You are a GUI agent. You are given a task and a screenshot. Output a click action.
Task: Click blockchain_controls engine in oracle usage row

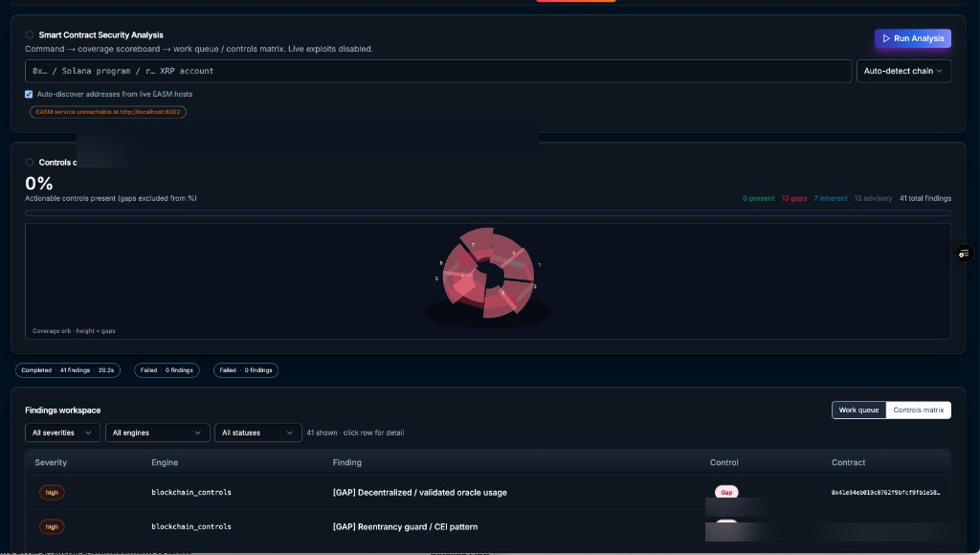191,493
